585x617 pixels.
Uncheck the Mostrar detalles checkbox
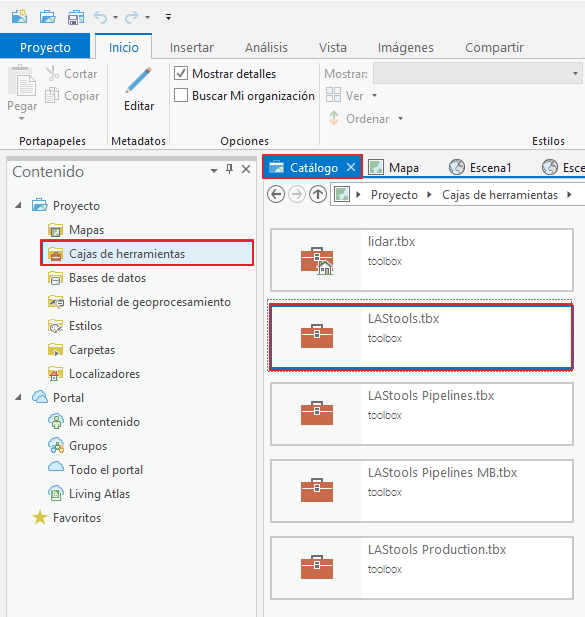[181, 73]
